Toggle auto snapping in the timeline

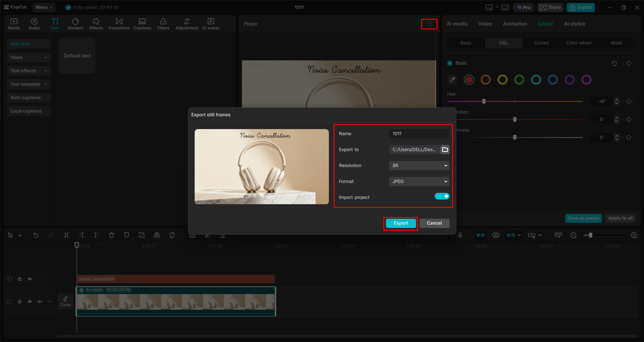coord(496,235)
